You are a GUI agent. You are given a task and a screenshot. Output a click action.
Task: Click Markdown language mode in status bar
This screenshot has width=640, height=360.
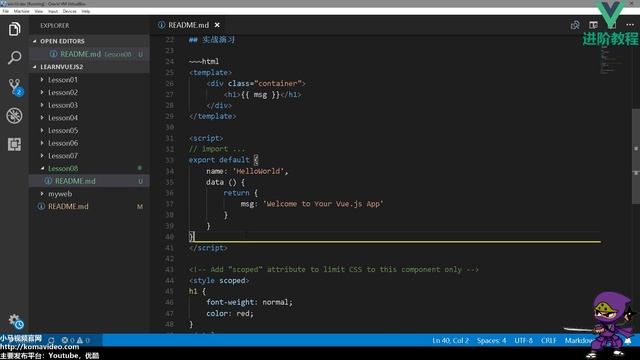(579, 340)
